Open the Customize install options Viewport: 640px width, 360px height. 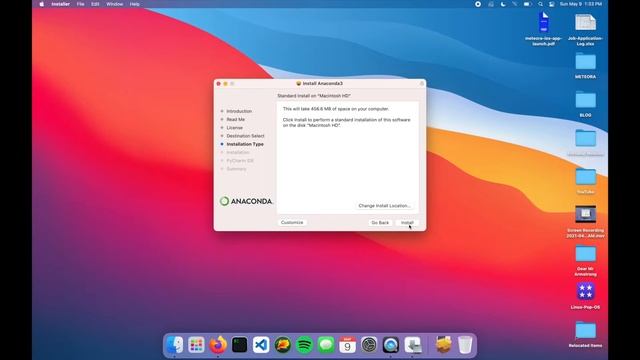[x=292, y=222]
